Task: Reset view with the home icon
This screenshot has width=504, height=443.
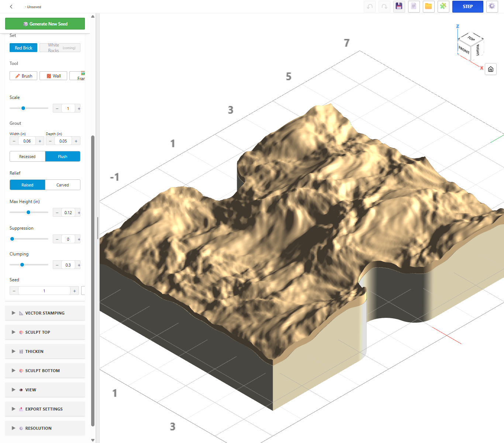Action: pos(491,69)
